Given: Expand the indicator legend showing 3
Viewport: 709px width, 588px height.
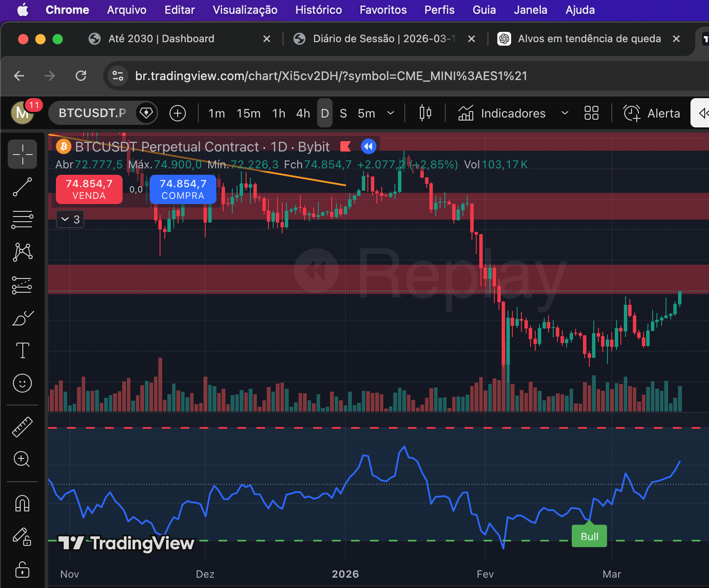Looking at the screenshot, I should 71,220.
